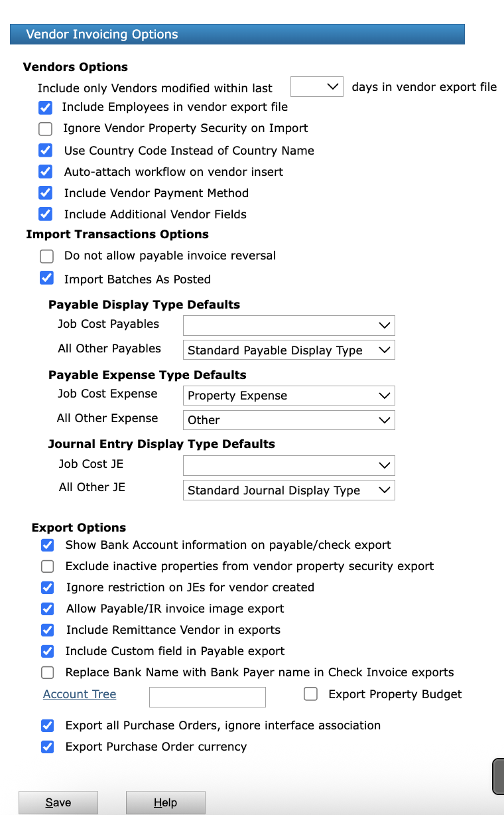Image resolution: width=504 pixels, height=815 pixels.
Task: Toggle Use Country Code Instead of Country Name
Action: [45, 151]
